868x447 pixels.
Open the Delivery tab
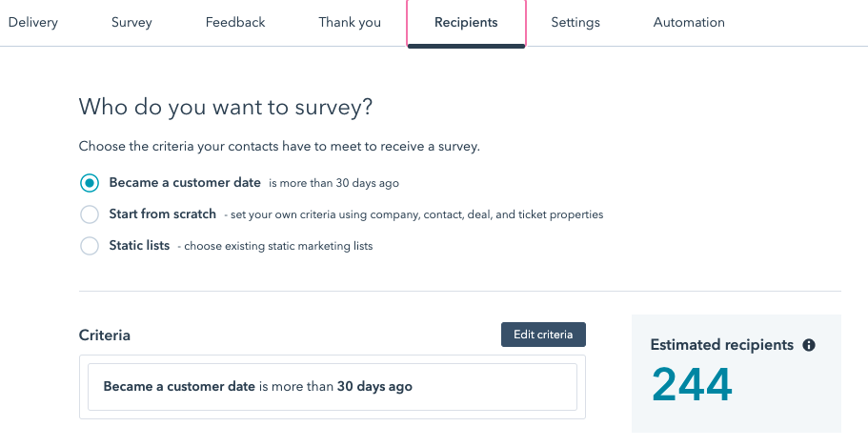(32, 23)
